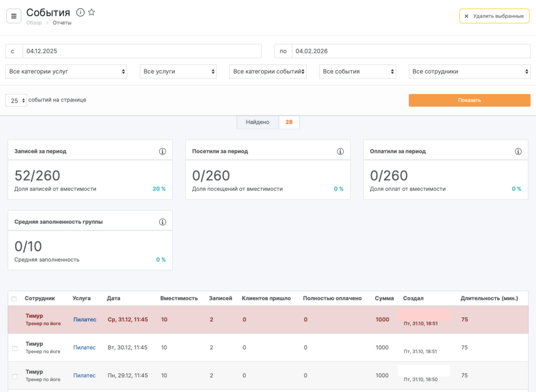The image size is (536, 392).
Task: Click info icon in Записей за период card
Action: coord(162,151)
